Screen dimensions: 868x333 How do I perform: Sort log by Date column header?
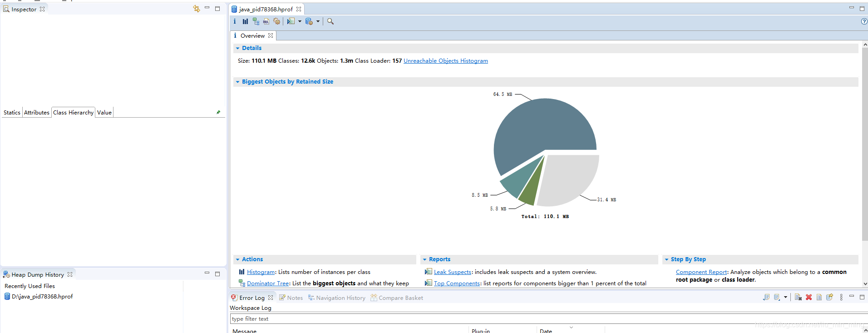tap(571, 330)
